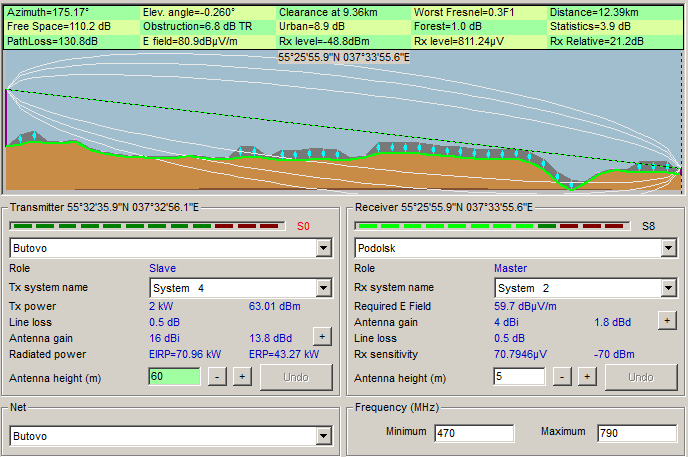Click plus button beside receiver antenna gain
The height and width of the screenshot is (457, 688).
(666, 320)
